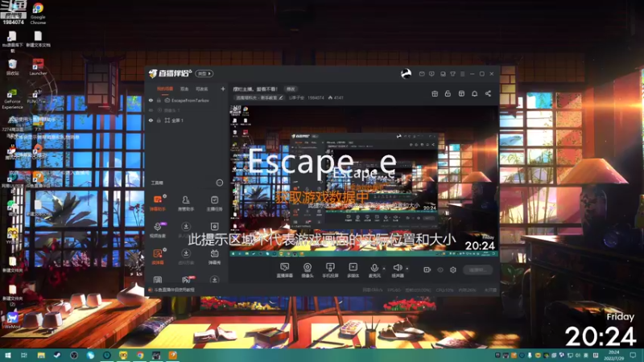Open the toolbox more-options circle button
644x362 pixels.
click(219, 183)
